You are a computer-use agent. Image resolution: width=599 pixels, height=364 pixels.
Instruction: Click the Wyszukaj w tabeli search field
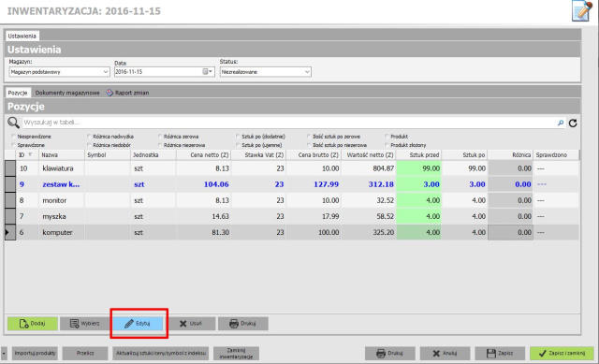click(x=289, y=123)
